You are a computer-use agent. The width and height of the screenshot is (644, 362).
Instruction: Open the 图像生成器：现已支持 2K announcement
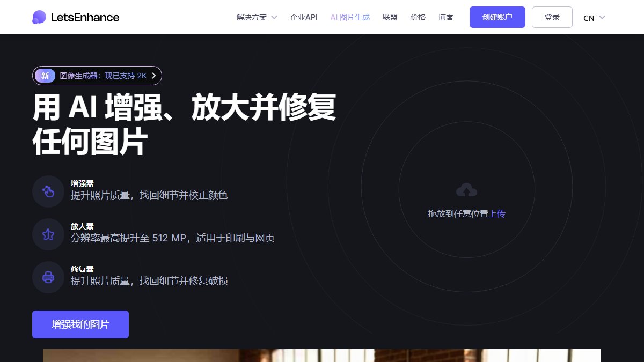97,76
